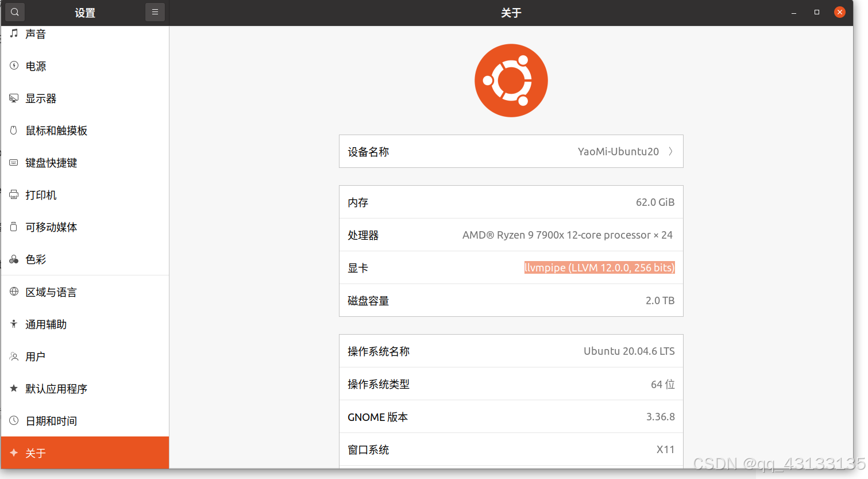Click the sparkle icon beside 关于
This screenshot has width=868, height=479.
(14, 453)
